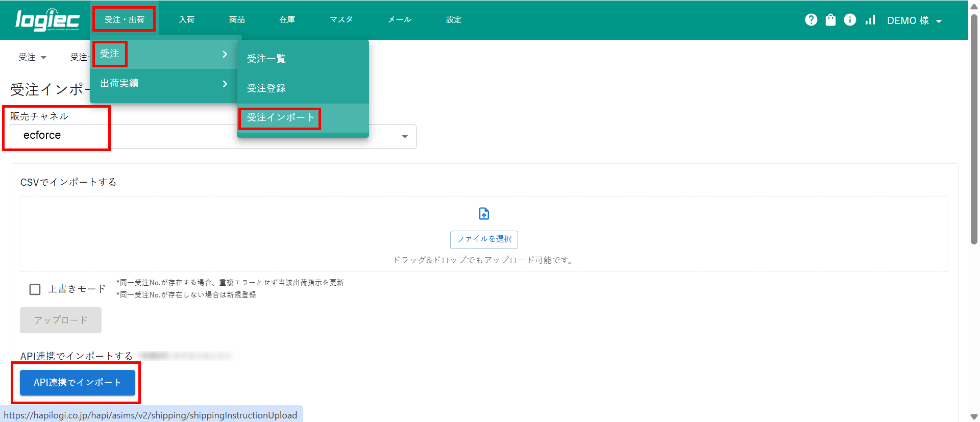Select 受注登録 from the submenu

coord(266,88)
